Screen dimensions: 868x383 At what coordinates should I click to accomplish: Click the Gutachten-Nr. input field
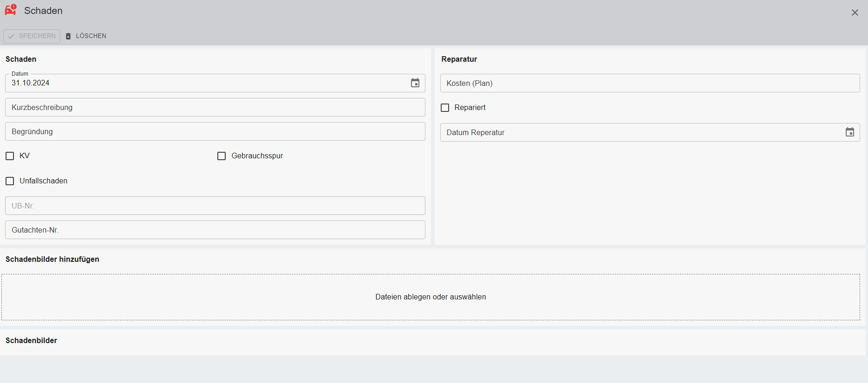tap(215, 230)
